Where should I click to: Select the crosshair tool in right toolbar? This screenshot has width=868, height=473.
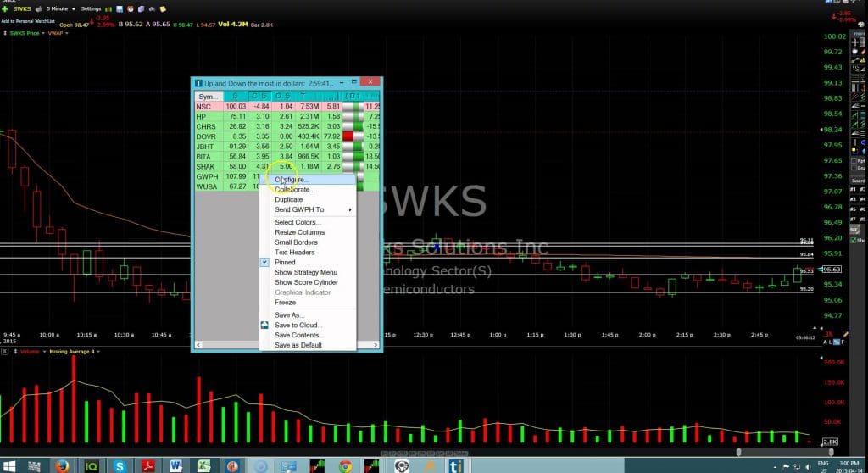[854, 42]
